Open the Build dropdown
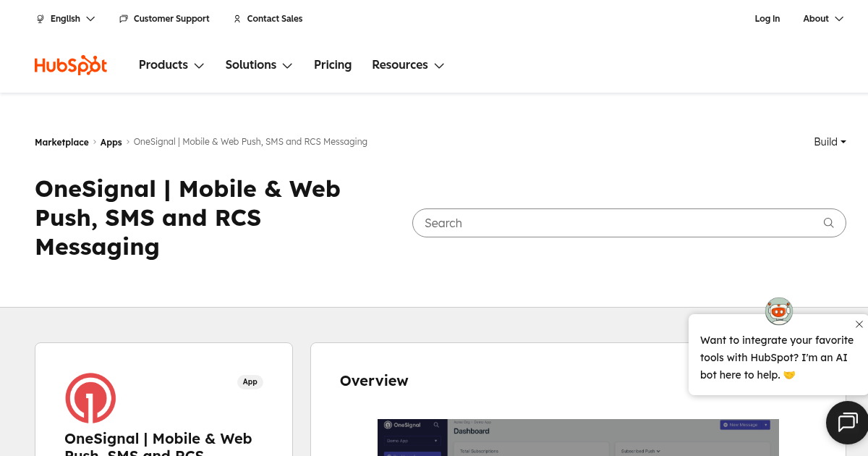Screen dimensions: 868x456 pyautogui.click(x=830, y=142)
